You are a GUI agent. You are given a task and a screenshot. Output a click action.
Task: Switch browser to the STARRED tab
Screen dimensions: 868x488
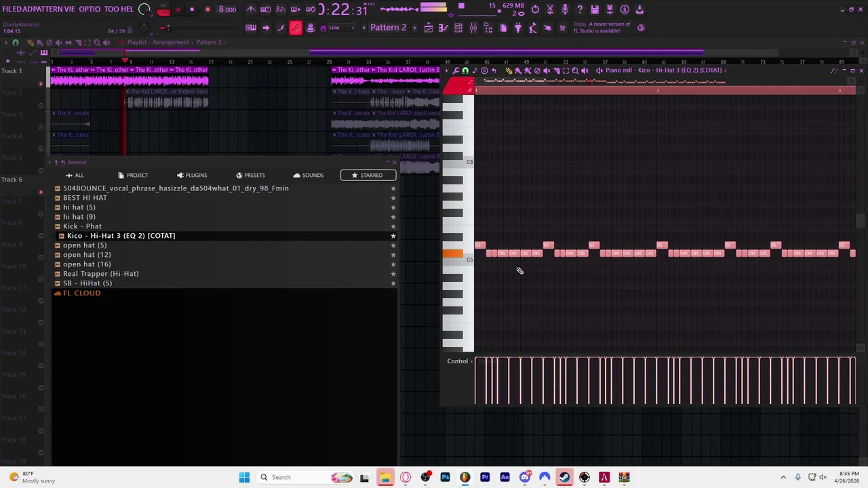click(368, 175)
